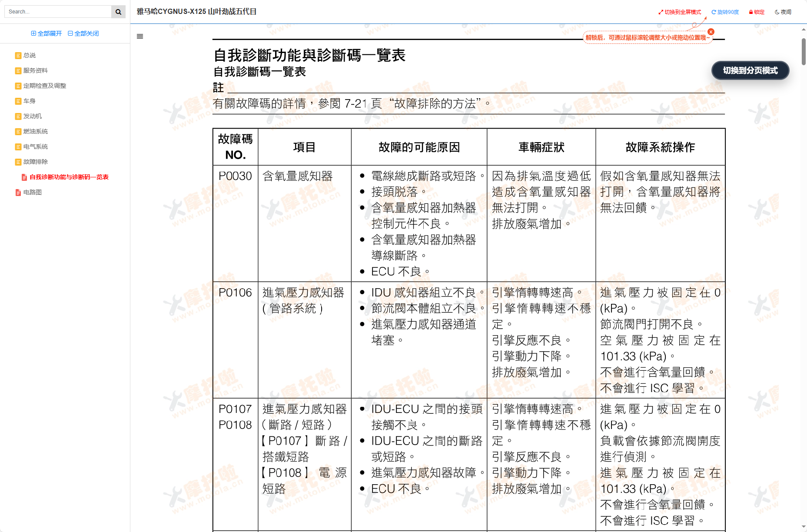Click the search magnifier button
This screenshot has height=532, width=807.
(x=118, y=12)
